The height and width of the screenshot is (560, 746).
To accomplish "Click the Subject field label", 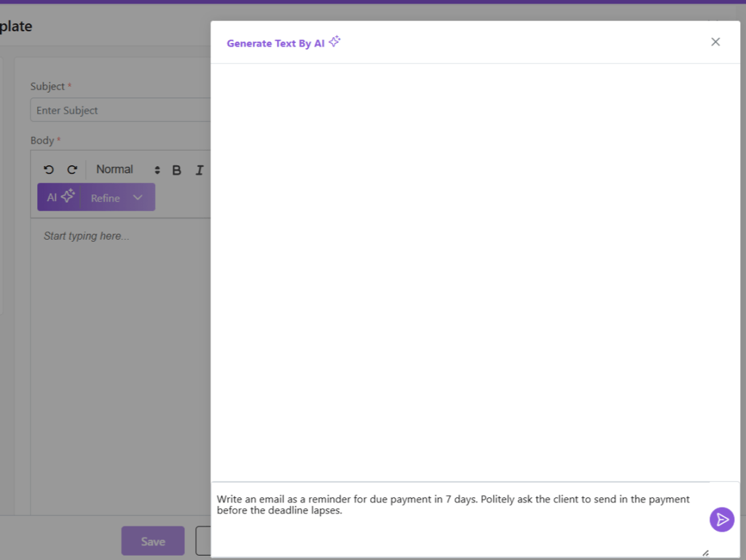I will [47, 86].
